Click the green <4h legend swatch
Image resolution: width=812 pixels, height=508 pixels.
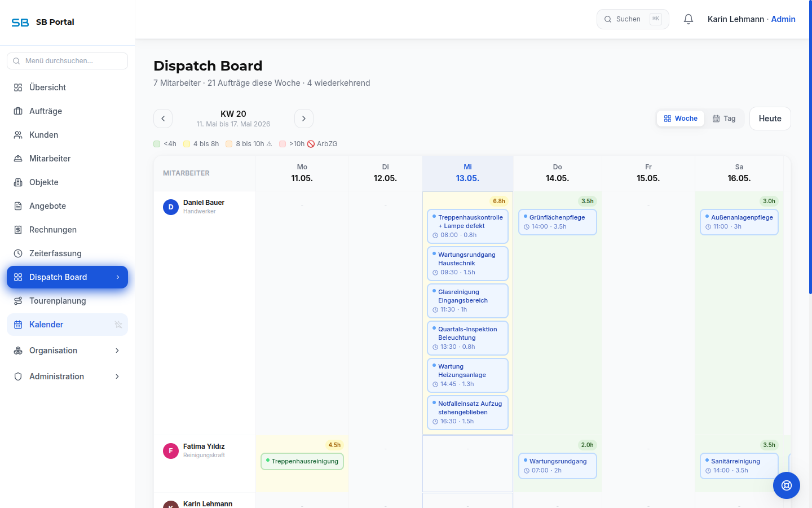[x=157, y=144]
